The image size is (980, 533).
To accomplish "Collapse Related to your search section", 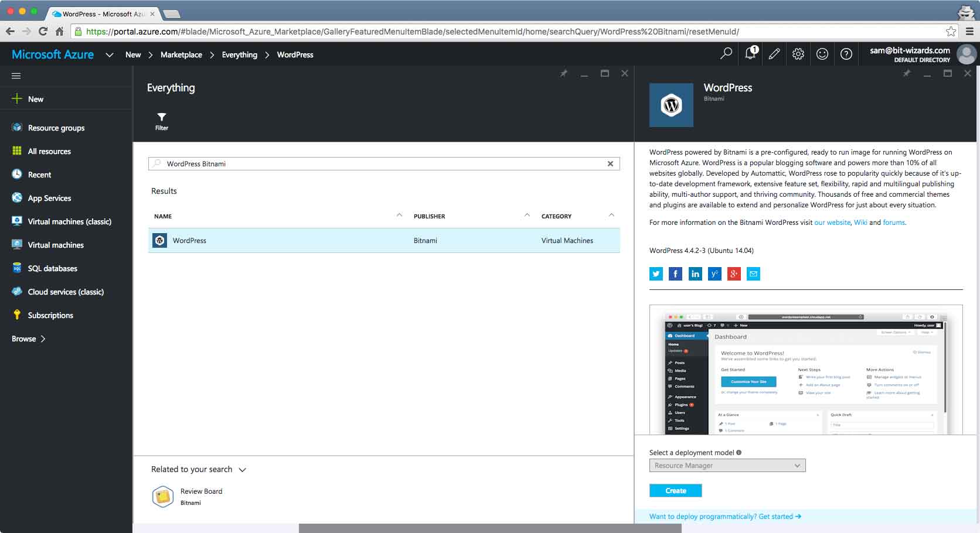I will (243, 470).
